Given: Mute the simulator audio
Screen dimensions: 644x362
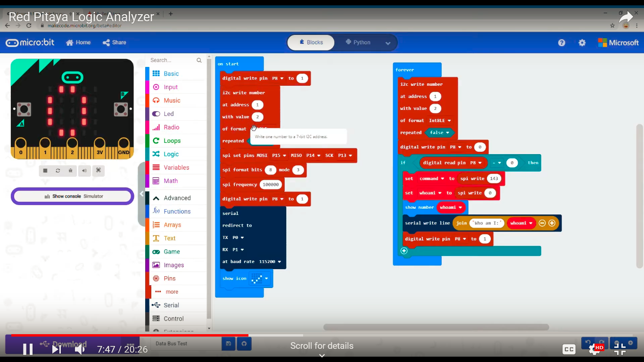Looking at the screenshot, I should (x=84, y=171).
